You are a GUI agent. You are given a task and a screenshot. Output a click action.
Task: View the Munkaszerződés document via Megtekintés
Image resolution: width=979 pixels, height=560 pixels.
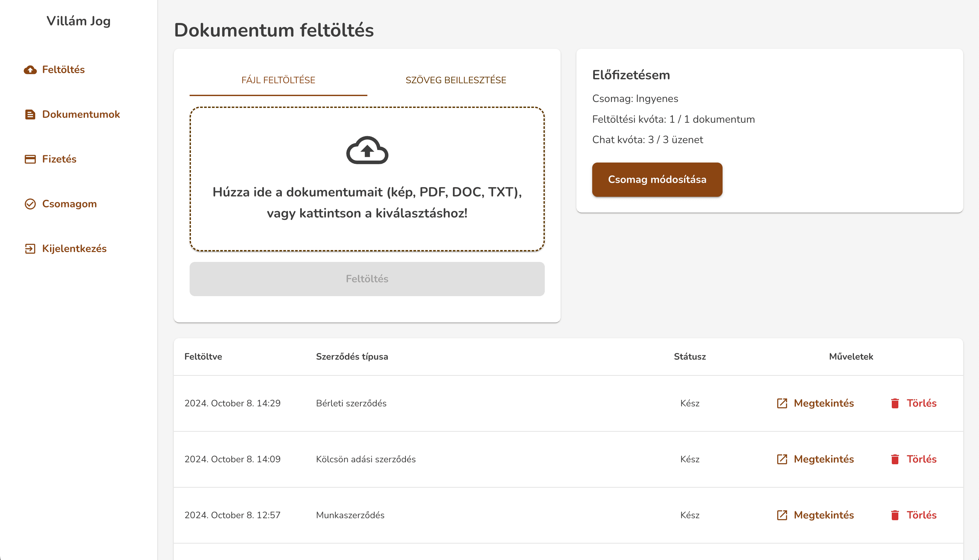point(815,515)
